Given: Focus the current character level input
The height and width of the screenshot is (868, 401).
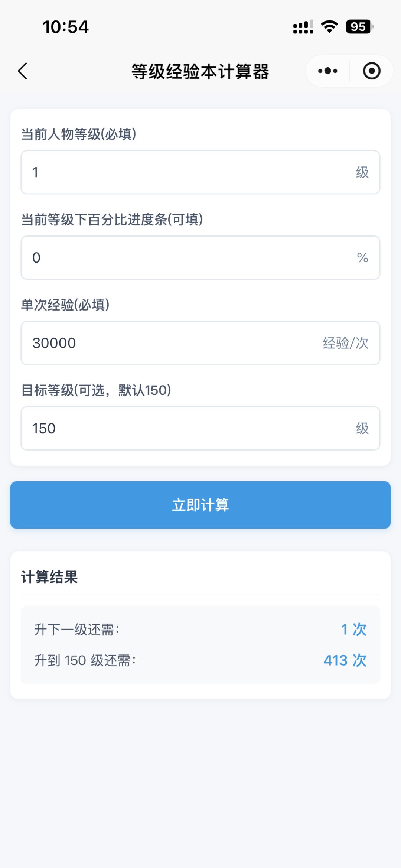Looking at the screenshot, I should 186,172.
